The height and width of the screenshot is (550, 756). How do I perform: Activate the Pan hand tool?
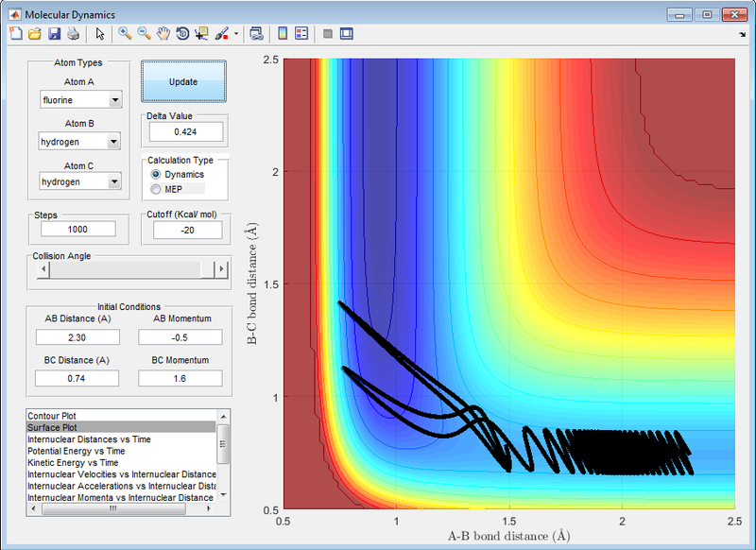(x=163, y=34)
